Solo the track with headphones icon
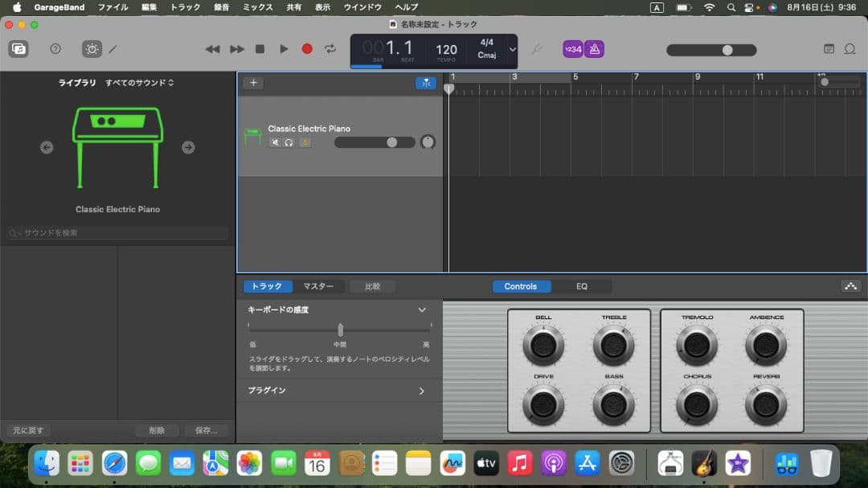 pos(289,142)
